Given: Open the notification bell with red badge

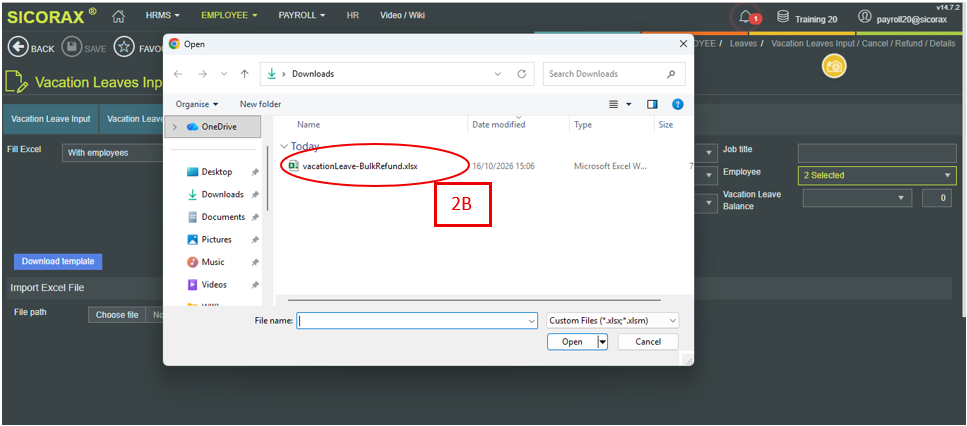Looking at the screenshot, I should (x=746, y=17).
